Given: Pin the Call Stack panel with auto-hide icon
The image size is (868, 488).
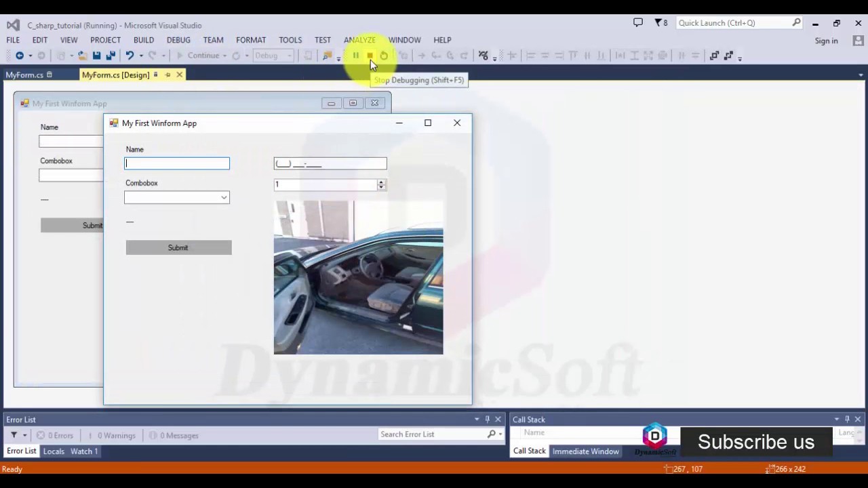Looking at the screenshot, I should (x=847, y=420).
